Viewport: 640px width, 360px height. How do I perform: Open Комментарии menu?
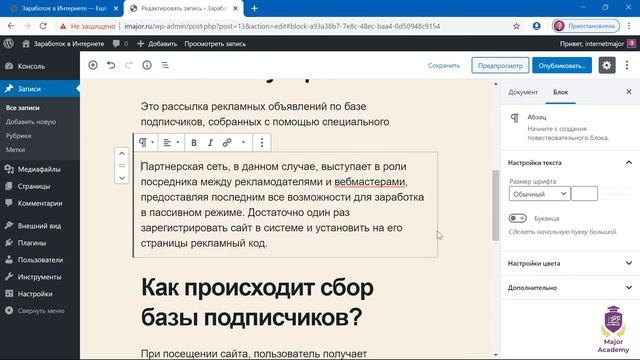click(x=40, y=203)
